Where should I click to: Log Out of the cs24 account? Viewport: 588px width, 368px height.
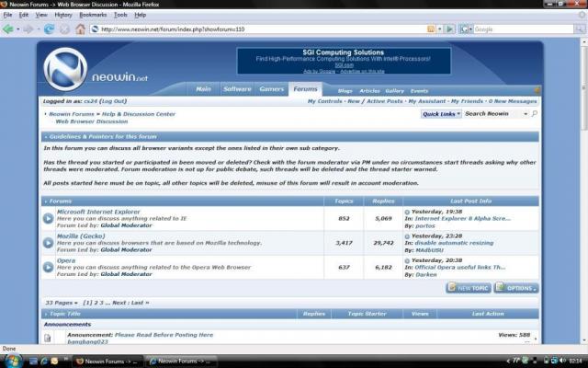pos(114,101)
